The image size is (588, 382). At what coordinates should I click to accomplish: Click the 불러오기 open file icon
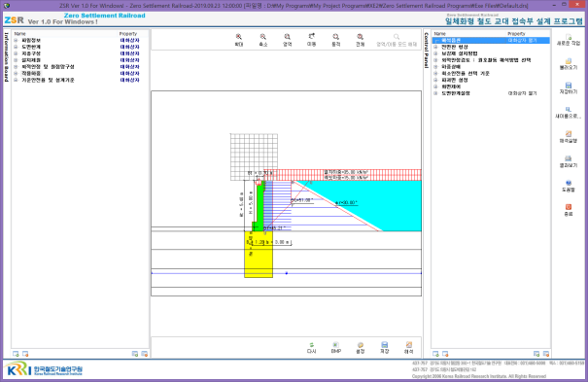[x=569, y=61]
